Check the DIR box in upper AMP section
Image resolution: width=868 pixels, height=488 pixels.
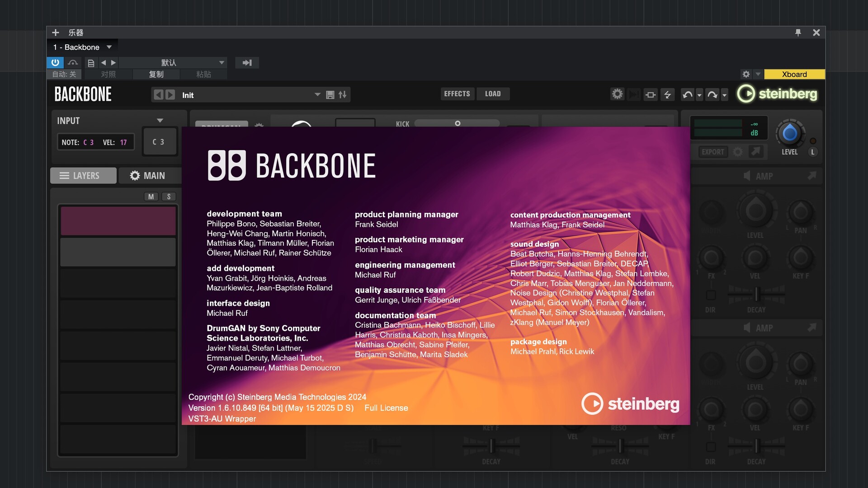[x=711, y=295]
